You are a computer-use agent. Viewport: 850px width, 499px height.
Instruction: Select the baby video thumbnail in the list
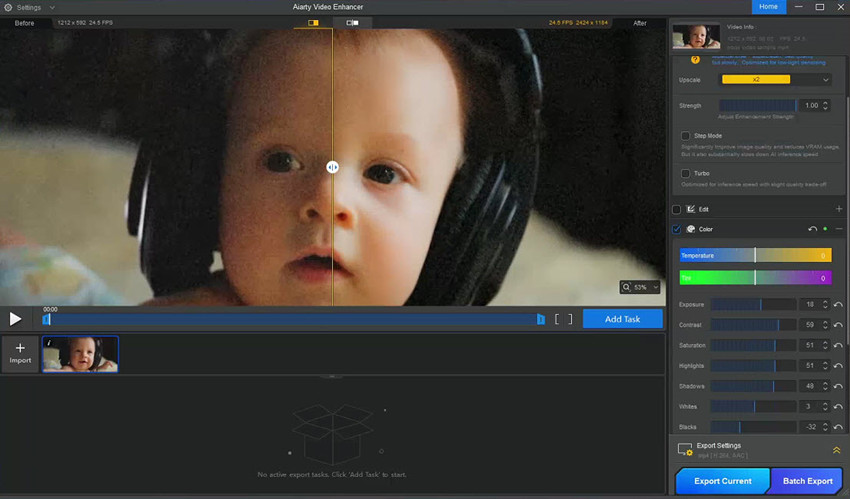coord(80,354)
